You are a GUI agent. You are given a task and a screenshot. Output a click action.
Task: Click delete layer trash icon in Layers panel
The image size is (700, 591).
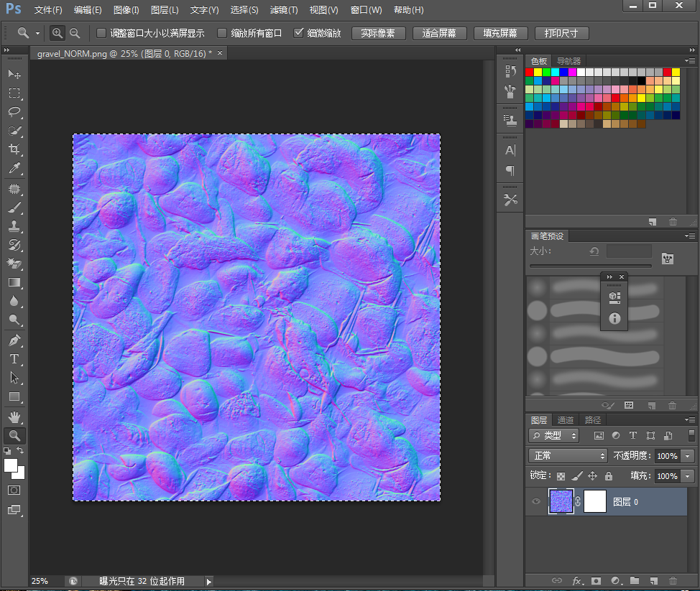tap(673, 581)
